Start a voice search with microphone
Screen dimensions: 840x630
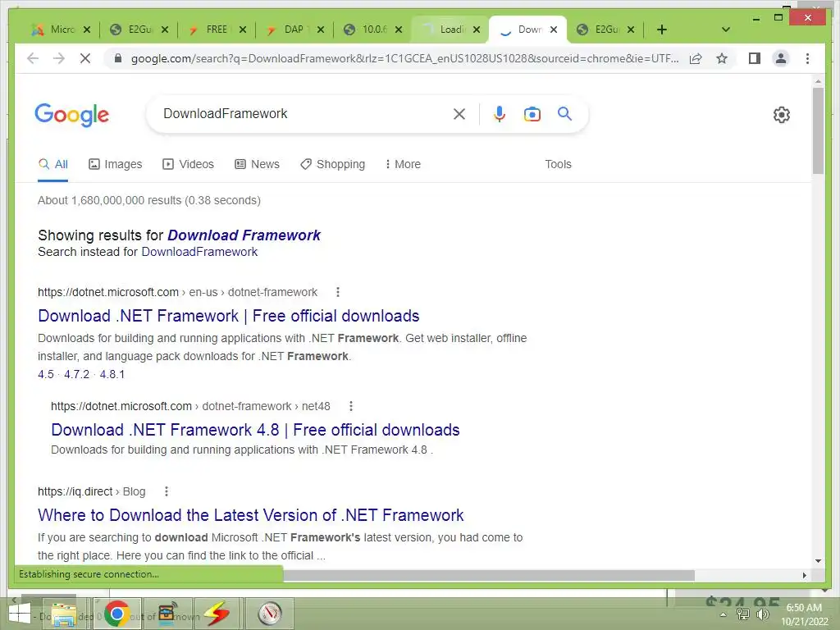point(499,113)
